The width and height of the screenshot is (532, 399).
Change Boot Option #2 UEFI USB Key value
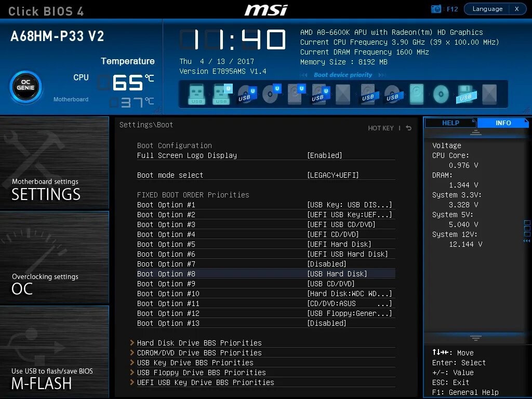coord(350,215)
